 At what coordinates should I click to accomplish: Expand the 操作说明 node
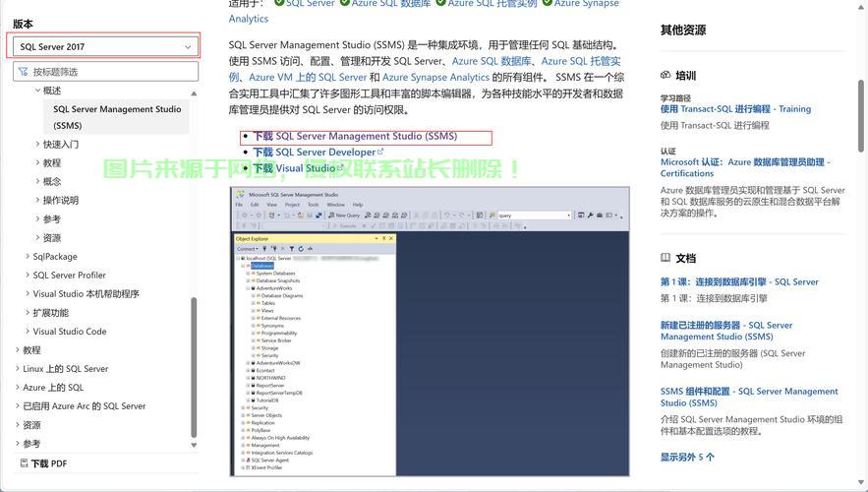pos(37,200)
